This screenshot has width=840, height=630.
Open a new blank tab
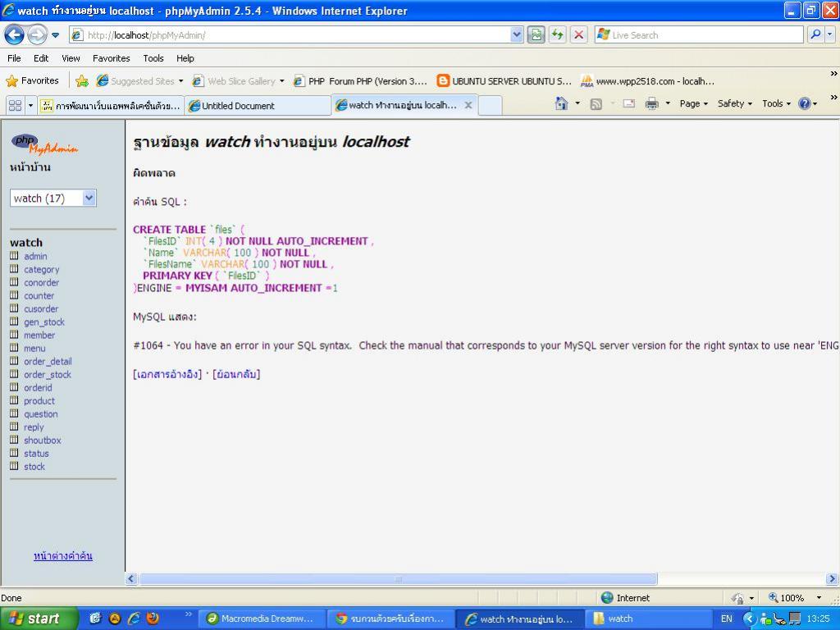[x=491, y=106]
